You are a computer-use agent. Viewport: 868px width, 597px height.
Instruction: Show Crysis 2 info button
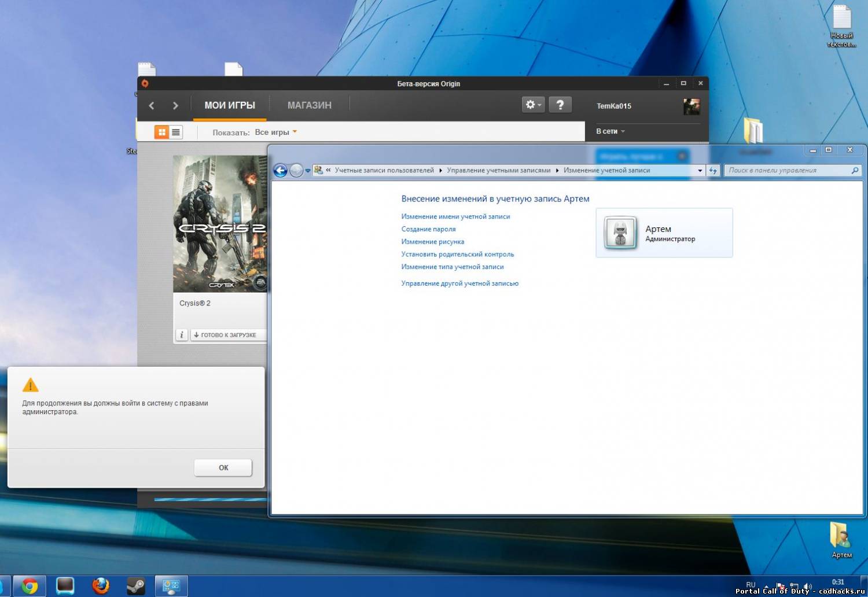tap(182, 335)
